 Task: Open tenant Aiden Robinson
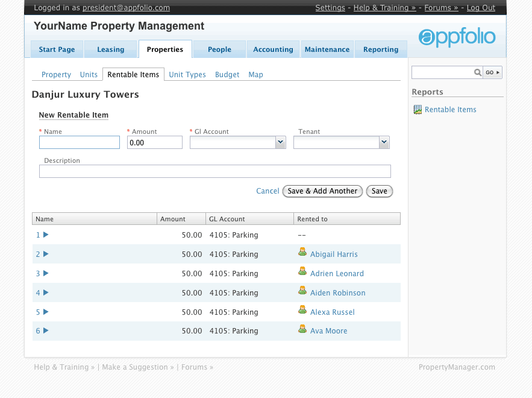point(338,293)
